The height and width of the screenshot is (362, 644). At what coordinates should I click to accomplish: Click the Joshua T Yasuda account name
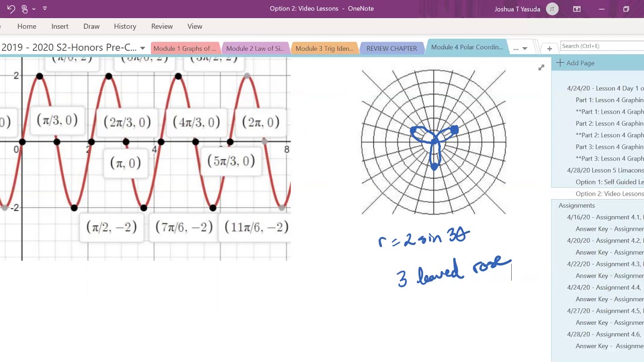pos(517,9)
